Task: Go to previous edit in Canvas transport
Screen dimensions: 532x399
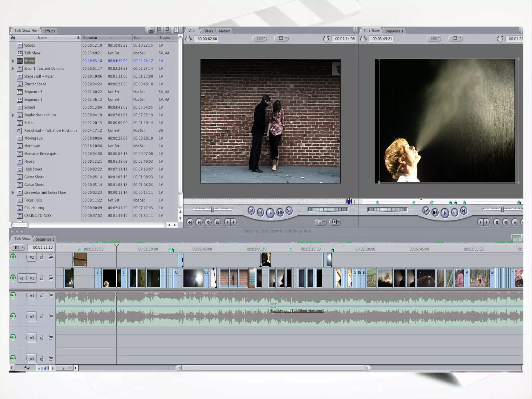Action: [x=426, y=211]
